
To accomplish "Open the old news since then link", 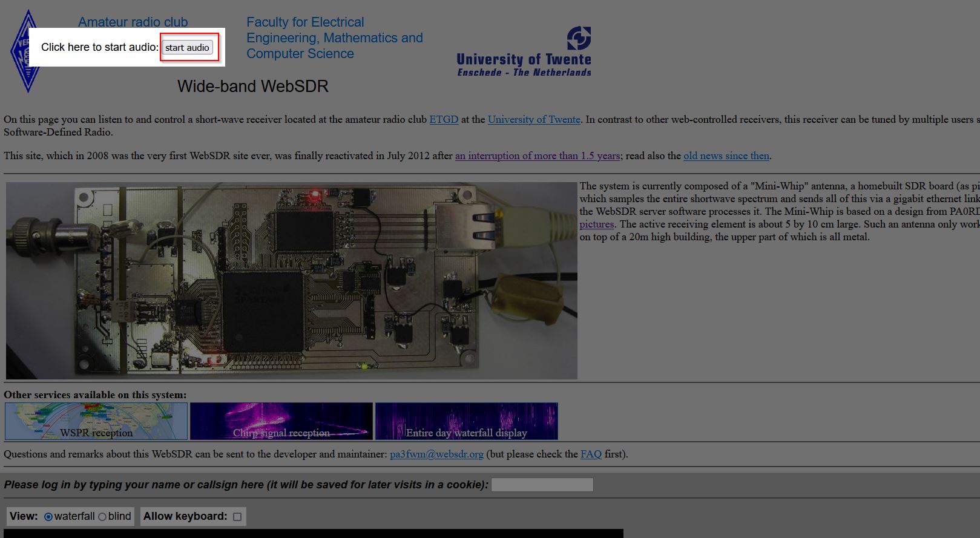I will (x=726, y=156).
